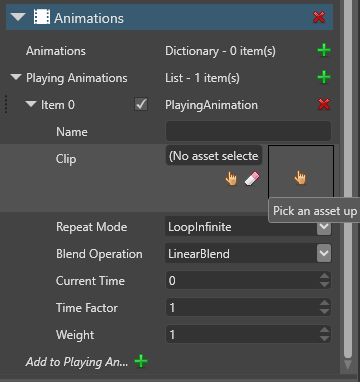The height and width of the screenshot is (382, 360).
Task: Collapse Item 0 entry
Action: click(x=31, y=104)
